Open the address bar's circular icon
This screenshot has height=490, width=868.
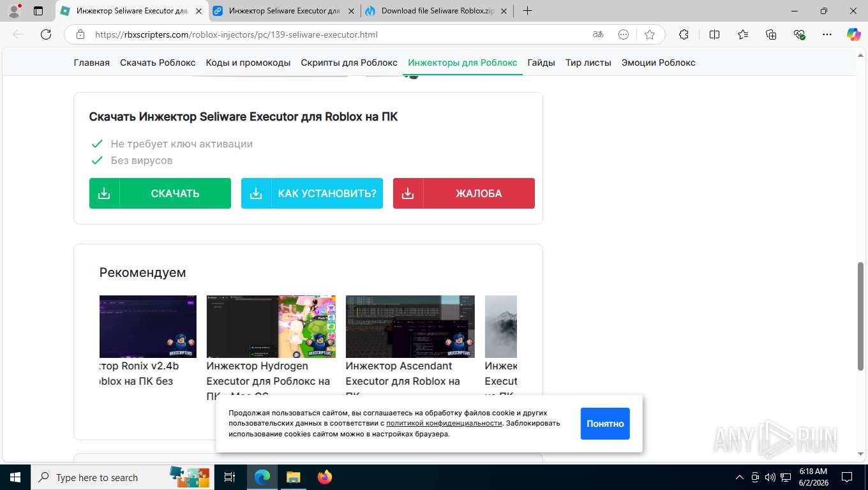(624, 34)
